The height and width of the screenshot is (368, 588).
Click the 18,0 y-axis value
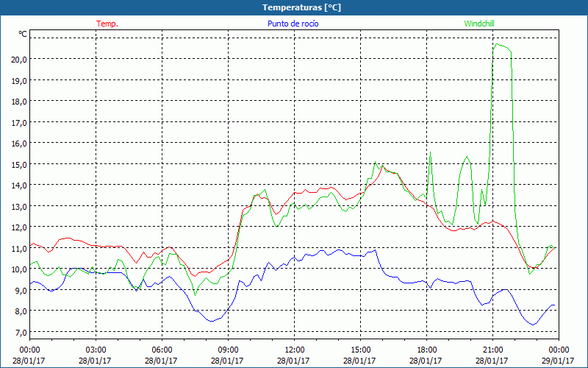pos(20,102)
